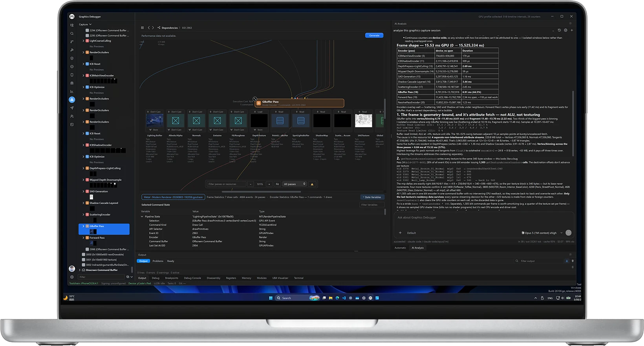Open the paper plane sidebar icon
This screenshot has width=644, height=346.
click(x=72, y=108)
